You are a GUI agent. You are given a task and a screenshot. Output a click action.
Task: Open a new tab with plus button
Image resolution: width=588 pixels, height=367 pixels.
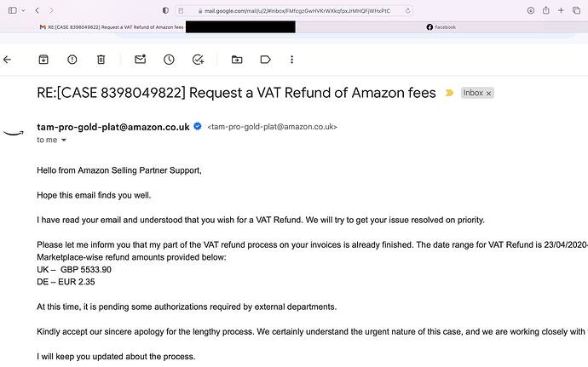pyautogui.click(x=561, y=10)
